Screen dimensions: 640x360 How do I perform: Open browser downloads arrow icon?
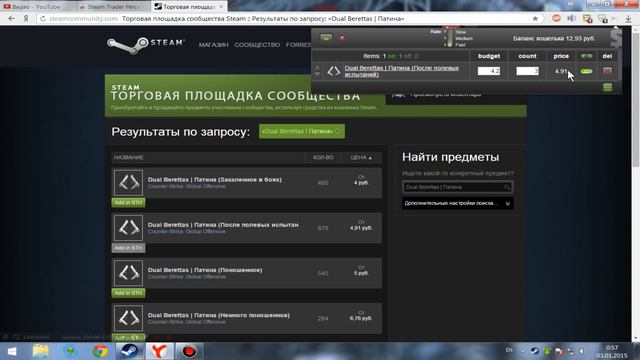click(629, 19)
